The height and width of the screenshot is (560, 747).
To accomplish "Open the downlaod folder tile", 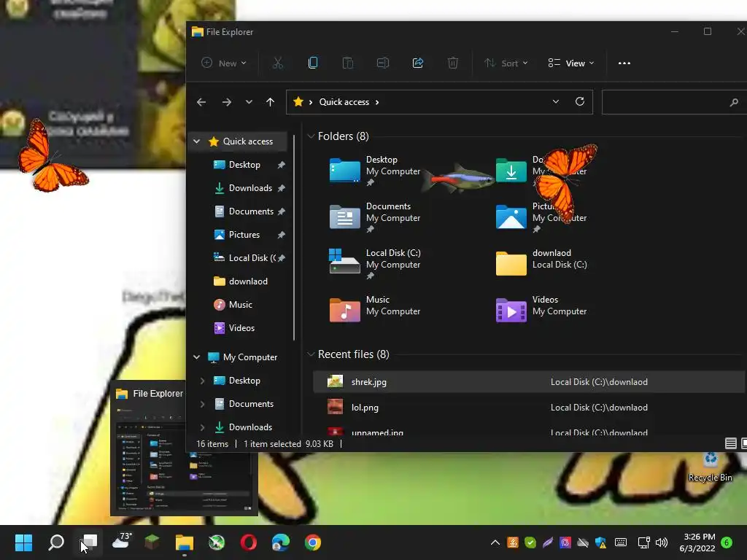I will (x=542, y=263).
